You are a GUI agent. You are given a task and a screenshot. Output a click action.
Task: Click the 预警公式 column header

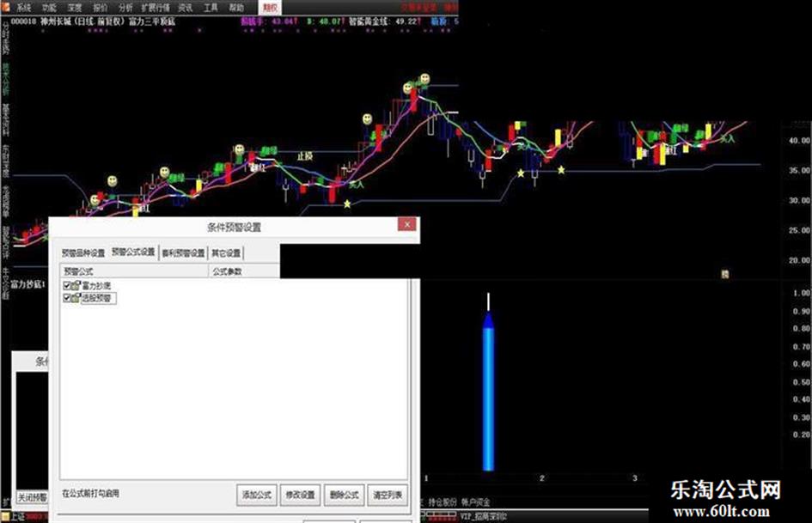coord(135,271)
